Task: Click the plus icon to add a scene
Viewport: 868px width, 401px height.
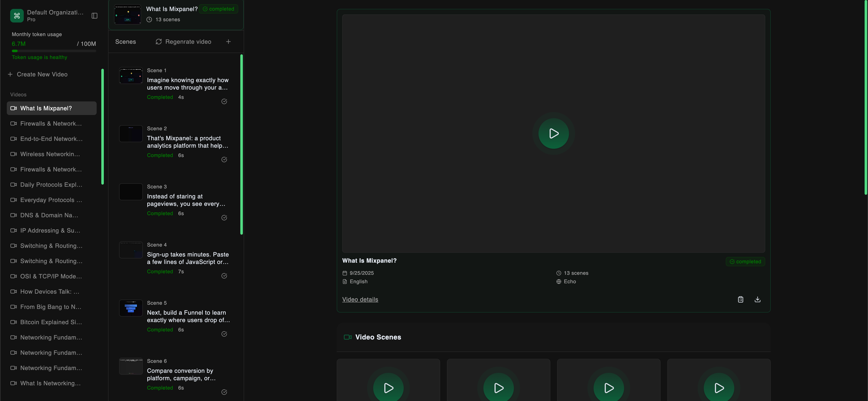Action: click(x=228, y=42)
